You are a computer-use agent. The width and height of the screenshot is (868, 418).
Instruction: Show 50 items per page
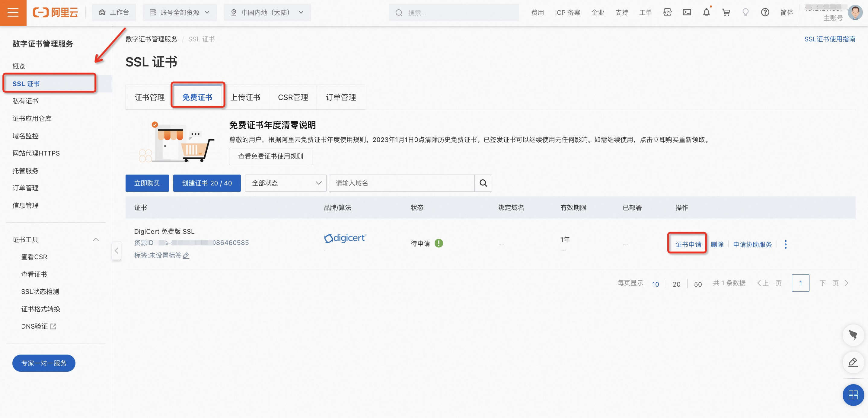[698, 284]
